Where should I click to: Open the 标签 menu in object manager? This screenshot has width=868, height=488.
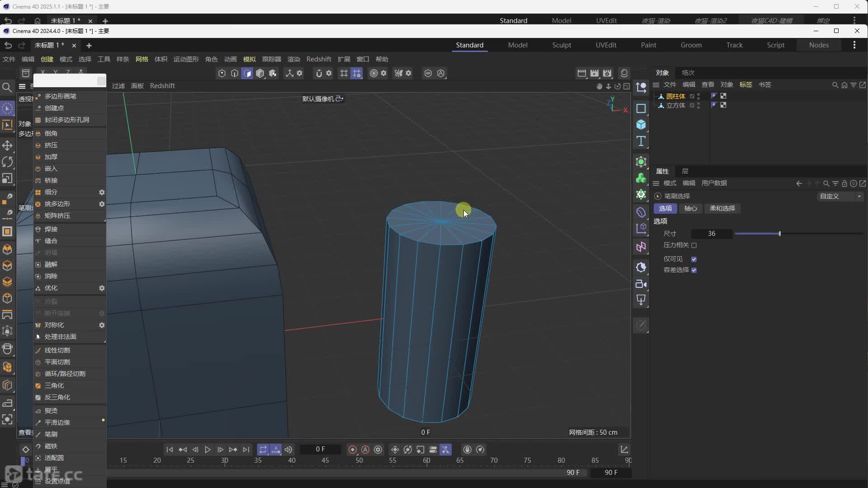tap(745, 85)
